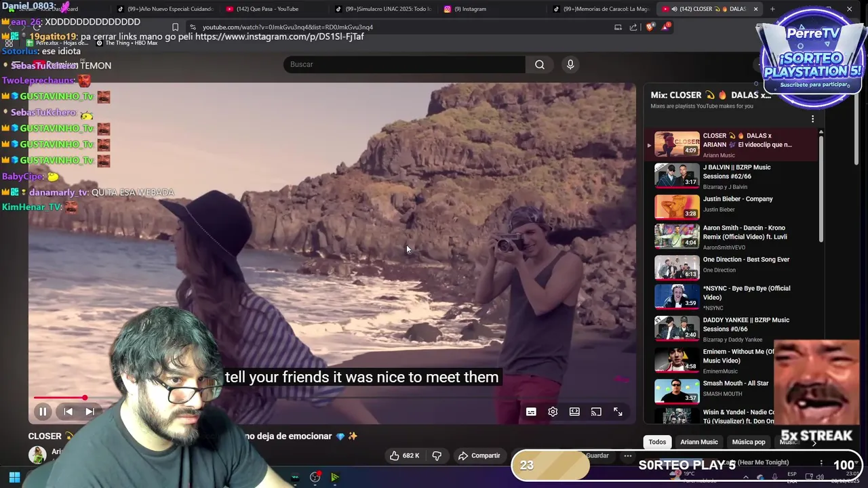Open Windows Start menu
Image resolution: width=868 pixels, height=488 pixels.
(14, 477)
